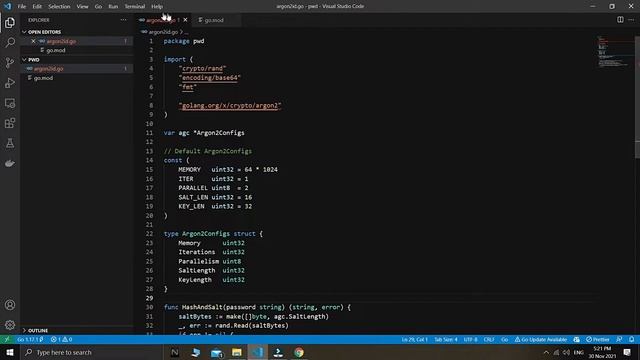Click the encoding/base64 import string
This screenshot has width=640, height=360.
(x=210, y=78)
